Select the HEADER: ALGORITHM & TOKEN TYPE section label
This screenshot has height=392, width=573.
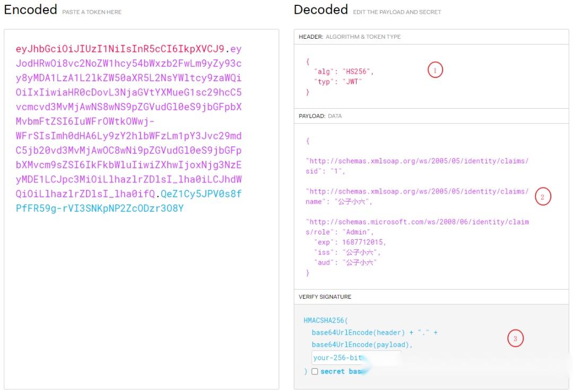350,37
